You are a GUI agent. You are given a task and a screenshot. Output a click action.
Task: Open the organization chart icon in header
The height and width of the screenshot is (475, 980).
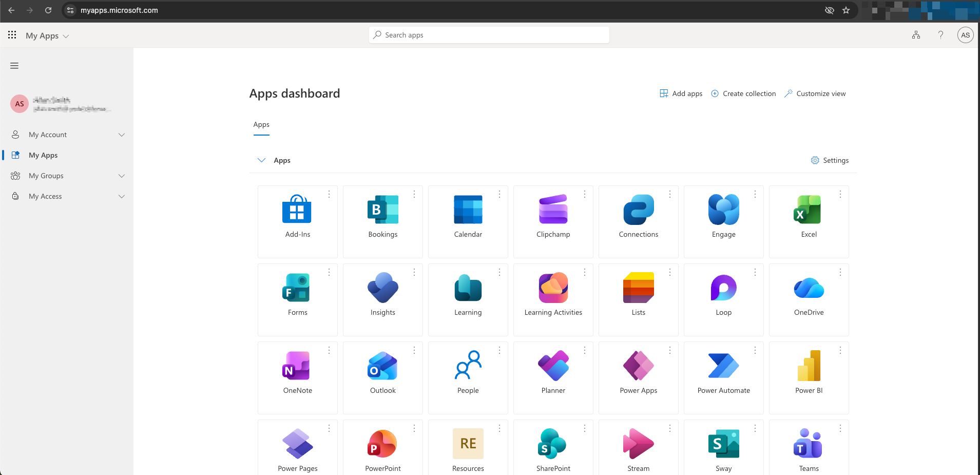[916, 35]
